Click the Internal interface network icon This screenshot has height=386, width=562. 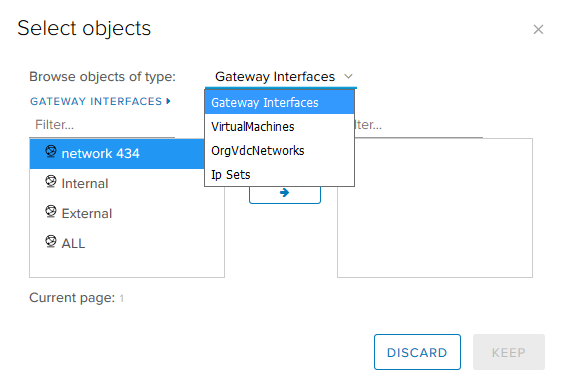pos(51,182)
